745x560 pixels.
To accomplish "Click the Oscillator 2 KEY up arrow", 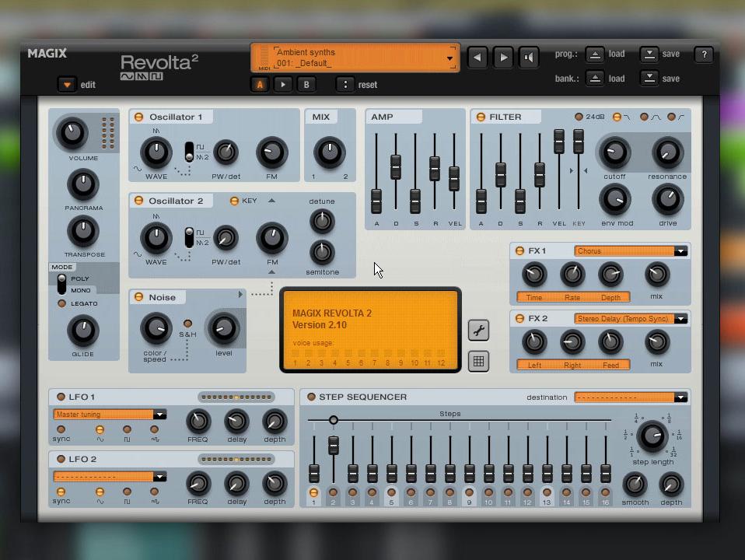I will pos(271,201).
